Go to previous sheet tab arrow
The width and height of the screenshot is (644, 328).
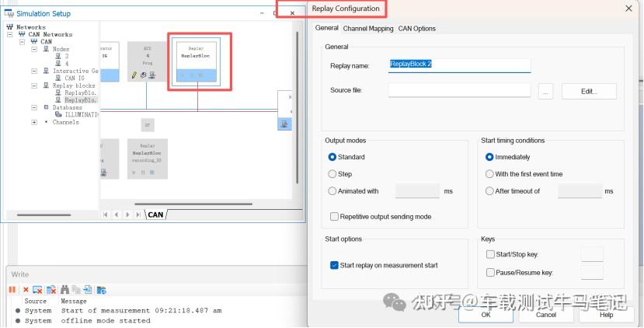[x=117, y=215]
